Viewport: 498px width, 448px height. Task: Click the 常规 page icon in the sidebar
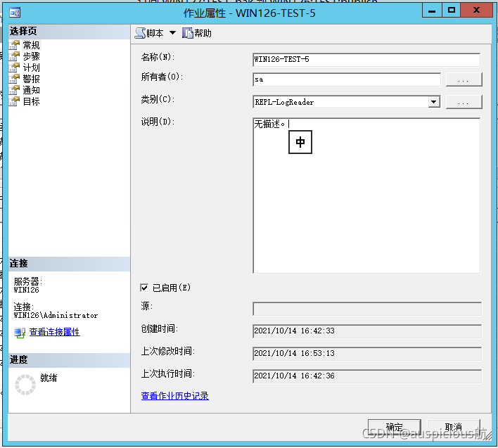(14, 45)
